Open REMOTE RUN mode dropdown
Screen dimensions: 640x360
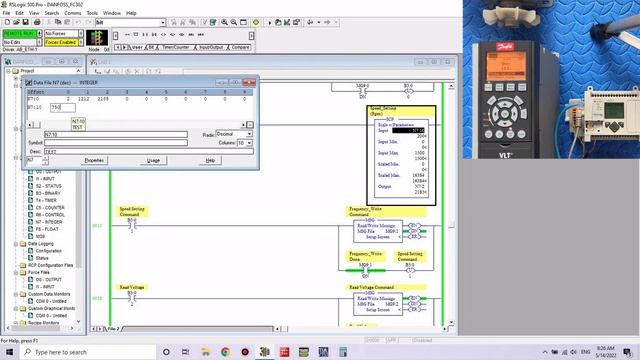click(40, 33)
